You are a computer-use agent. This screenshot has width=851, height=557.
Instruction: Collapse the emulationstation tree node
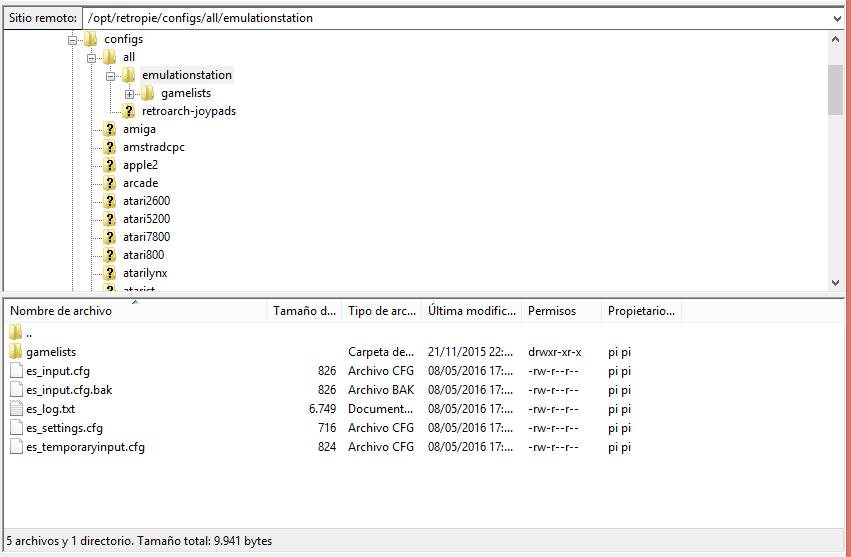(110, 76)
